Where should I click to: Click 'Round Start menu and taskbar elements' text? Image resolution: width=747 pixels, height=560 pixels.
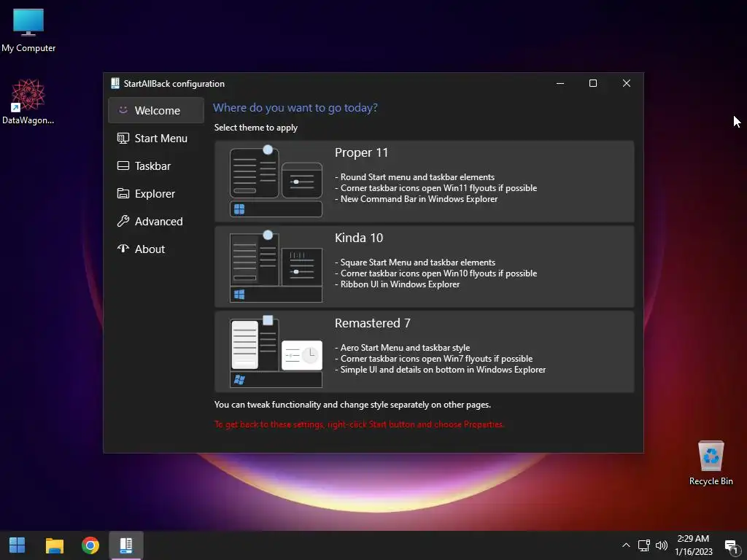(417, 176)
